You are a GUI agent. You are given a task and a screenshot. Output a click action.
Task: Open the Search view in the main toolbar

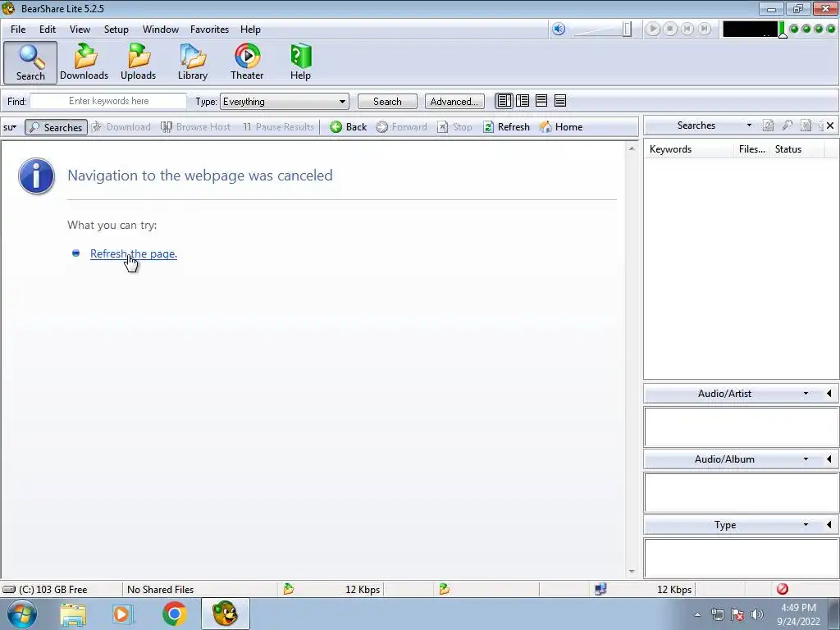click(x=30, y=62)
